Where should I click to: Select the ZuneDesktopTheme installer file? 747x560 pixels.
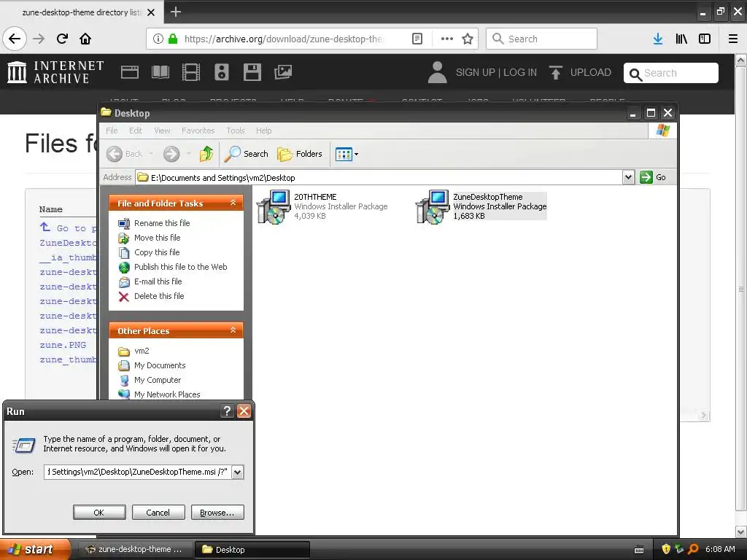481,206
